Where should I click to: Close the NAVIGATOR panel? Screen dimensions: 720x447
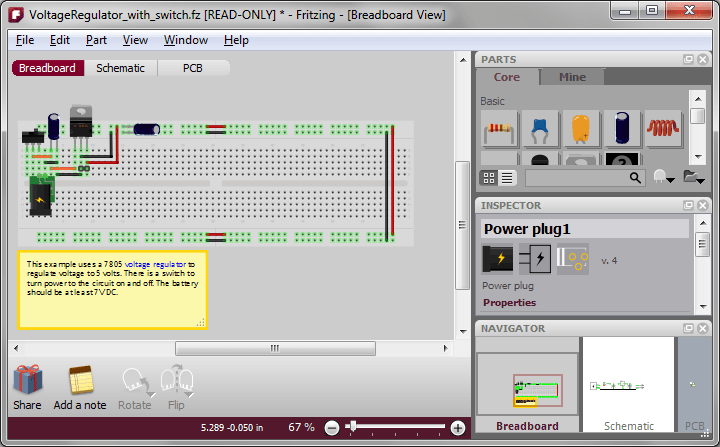pos(703,328)
